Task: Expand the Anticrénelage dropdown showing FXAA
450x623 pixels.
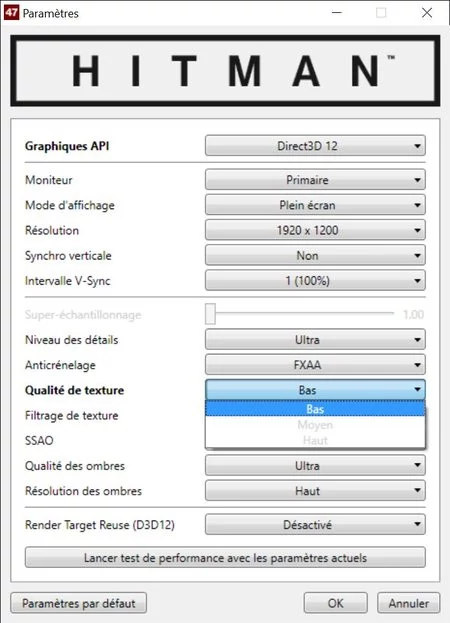Action: 315,365
